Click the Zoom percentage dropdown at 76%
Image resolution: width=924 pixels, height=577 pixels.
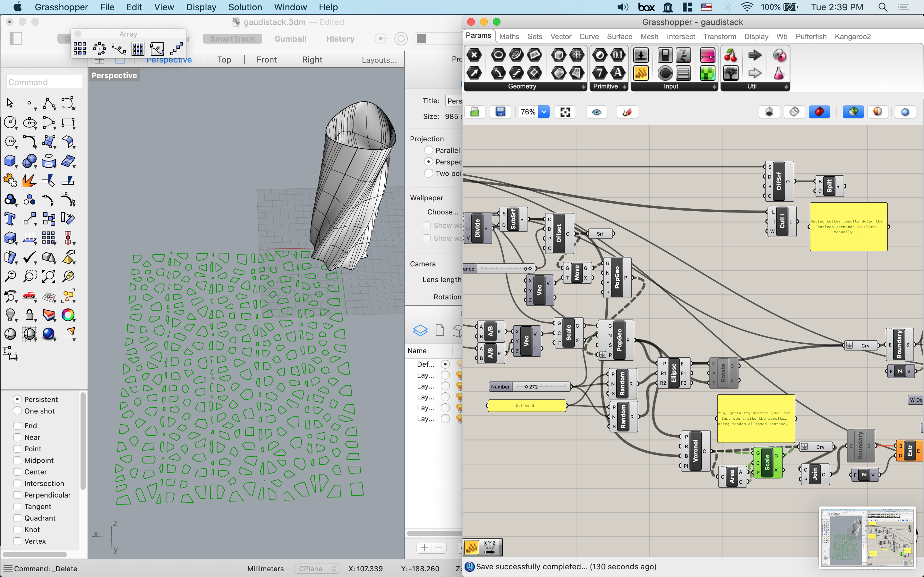(535, 112)
